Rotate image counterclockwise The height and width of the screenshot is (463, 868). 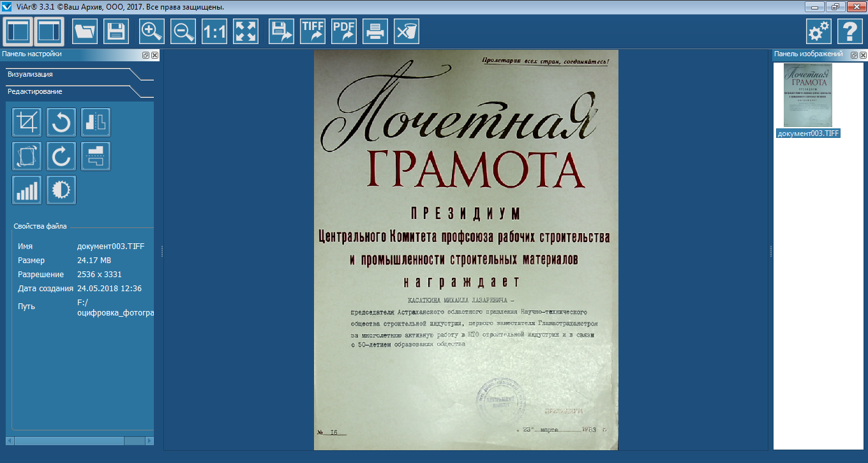point(61,122)
